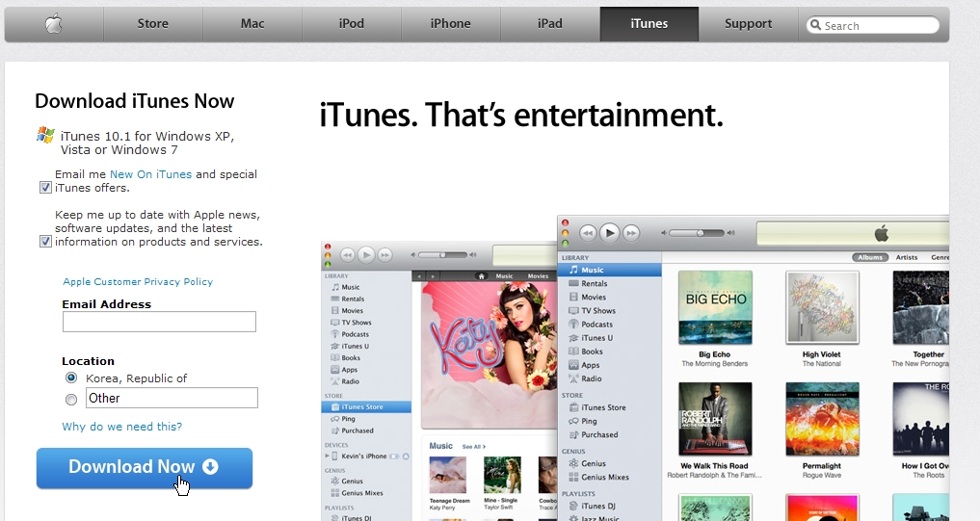Switch to the iPhone tab
Screen dimensions: 980x521
point(451,24)
